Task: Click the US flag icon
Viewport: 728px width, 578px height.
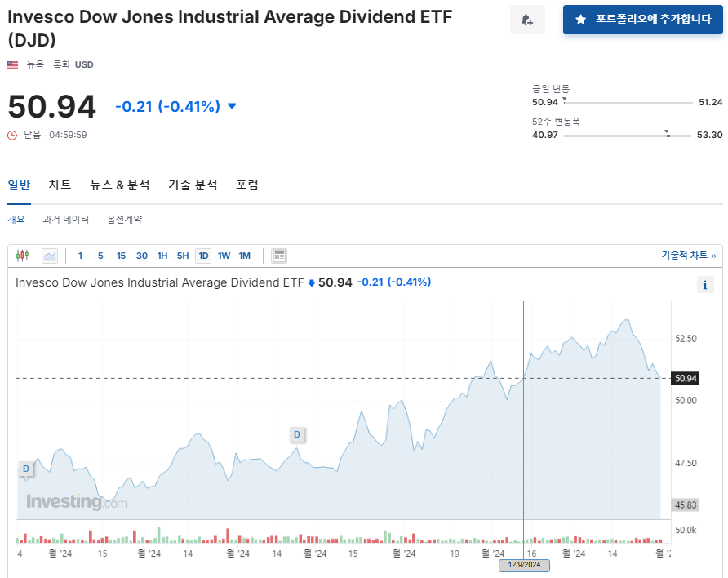Action: pyautogui.click(x=12, y=65)
